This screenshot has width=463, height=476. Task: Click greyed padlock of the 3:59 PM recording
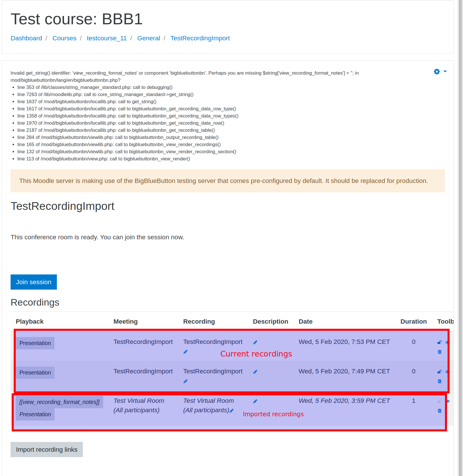point(440,401)
